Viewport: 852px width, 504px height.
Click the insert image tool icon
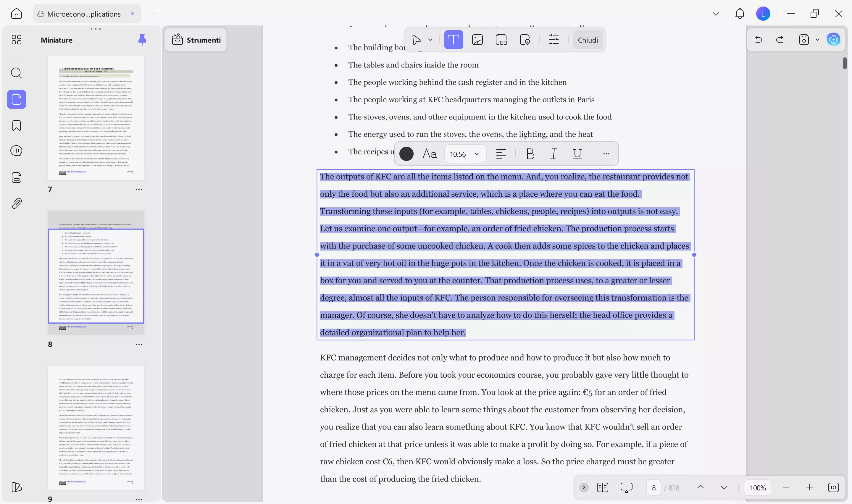point(477,40)
